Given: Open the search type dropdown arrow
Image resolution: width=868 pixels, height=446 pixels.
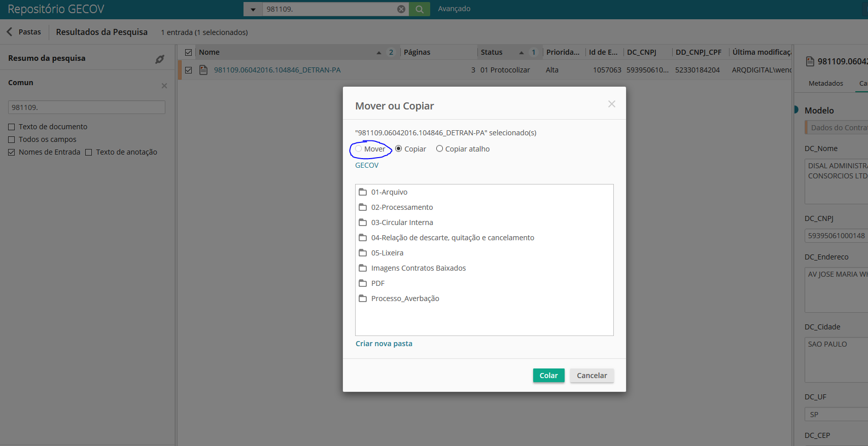Looking at the screenshot, I should pos(253,9).
